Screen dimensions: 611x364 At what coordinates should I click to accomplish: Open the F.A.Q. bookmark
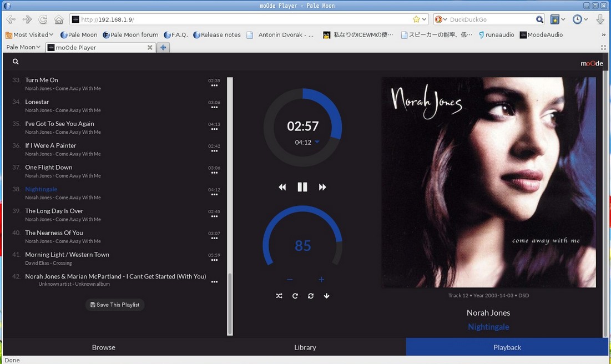point(176,35)
